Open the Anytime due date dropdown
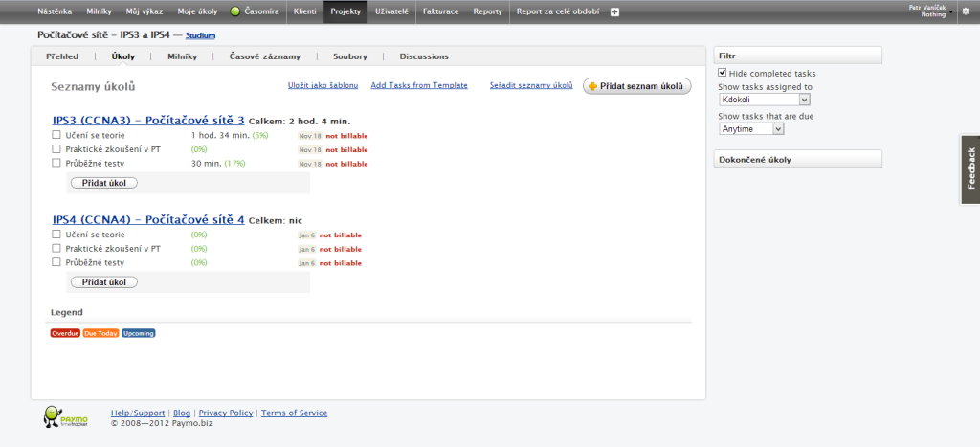Screen dimensions: 980x447 751,129
